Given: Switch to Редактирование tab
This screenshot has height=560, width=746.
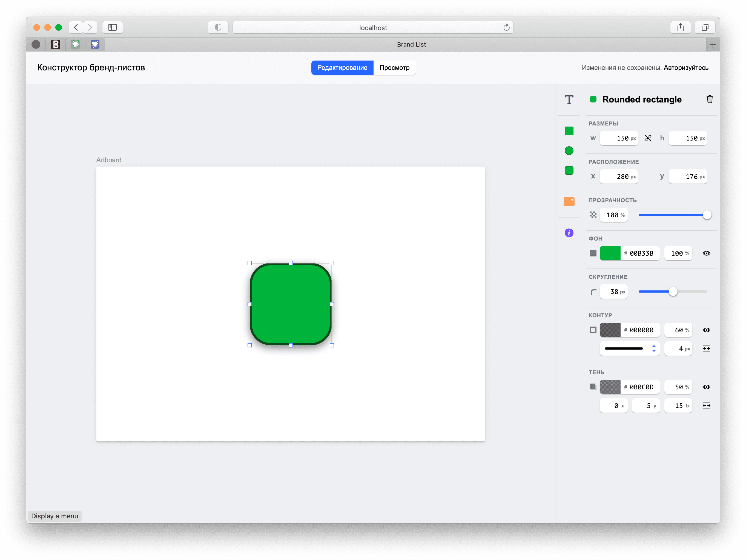Looking at the screenshot, I should tap(343, 67).
